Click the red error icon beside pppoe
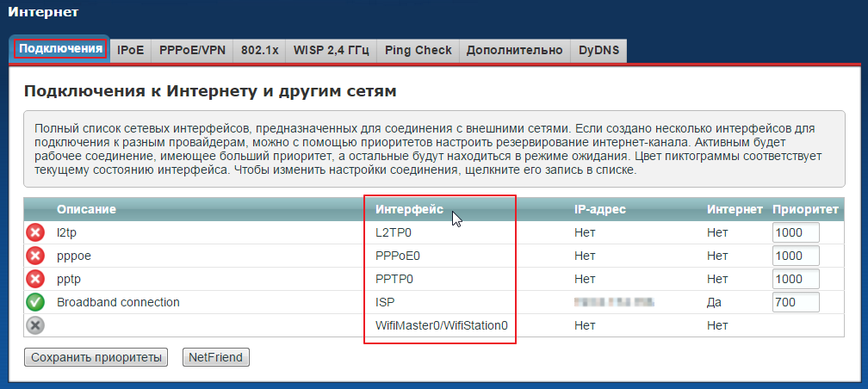Viewport: 868px width, 389px height. click(x=35, y=256)
